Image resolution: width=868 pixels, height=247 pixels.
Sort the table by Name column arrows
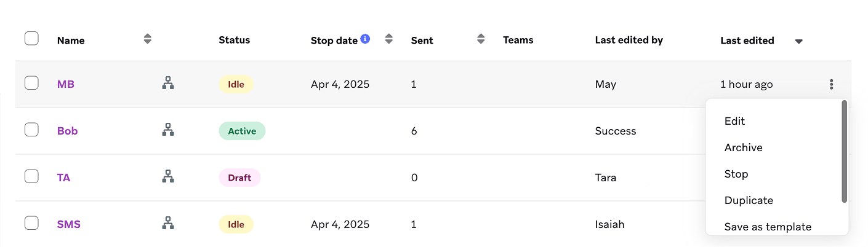pyautogui.click(x=147, y=39)
